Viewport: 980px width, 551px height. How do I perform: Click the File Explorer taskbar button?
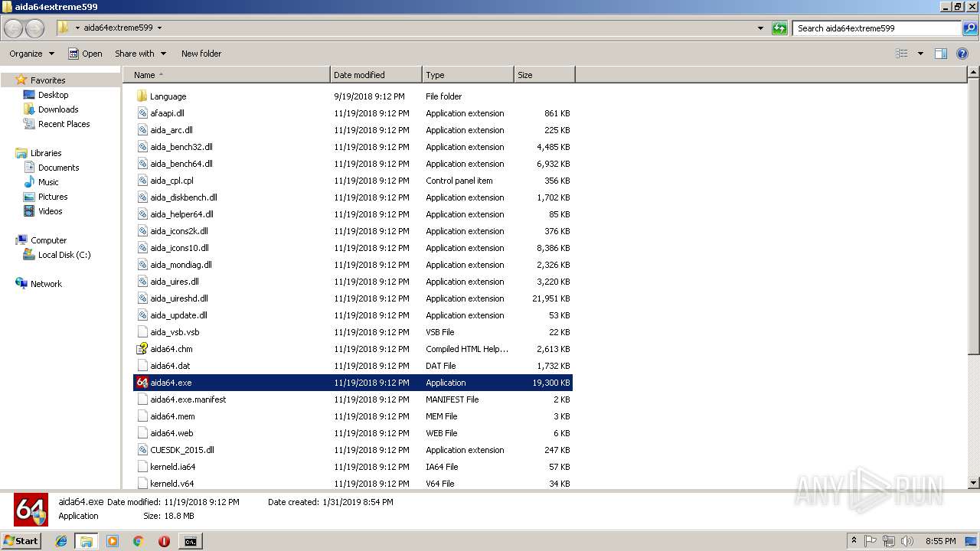[87, 541]
